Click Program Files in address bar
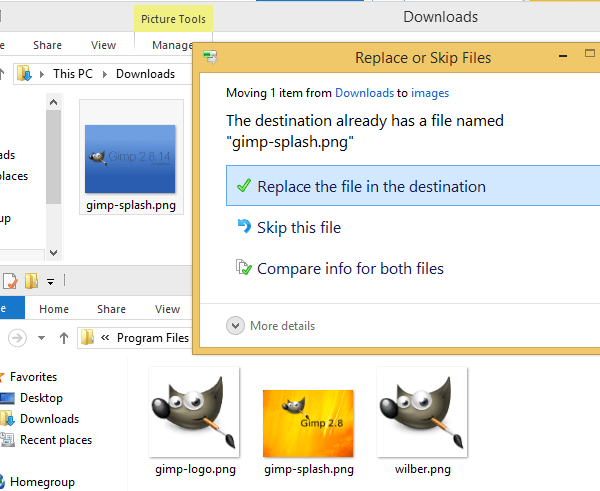The height and width of the screenshot is (491, 600). coord(153,338)
